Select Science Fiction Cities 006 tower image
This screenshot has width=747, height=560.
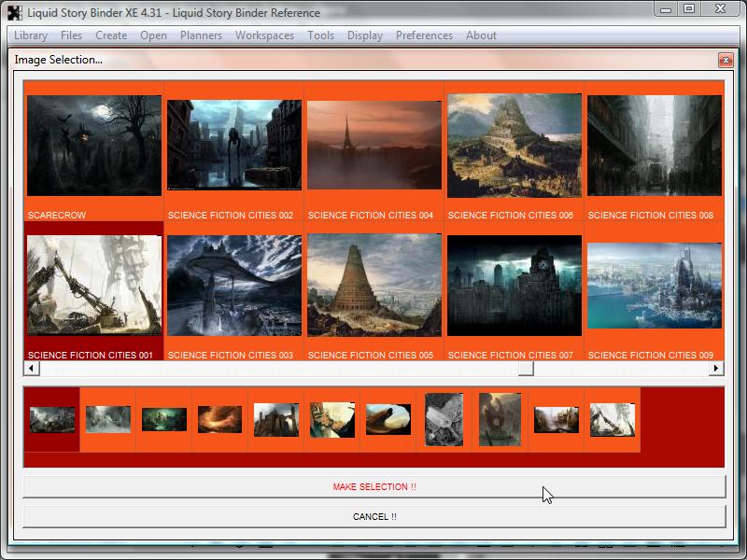point(514,146)
